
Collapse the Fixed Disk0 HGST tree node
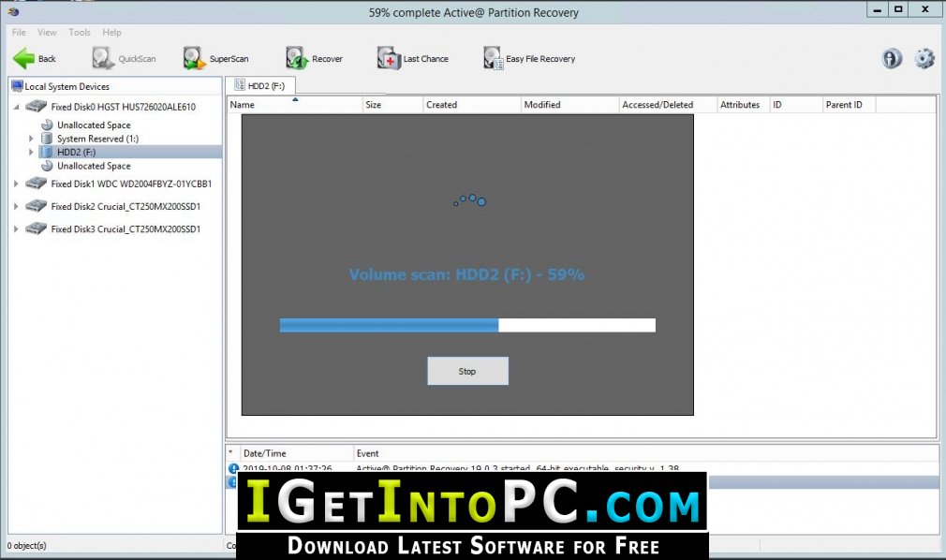pyautogui.click(x=16, y=107)
